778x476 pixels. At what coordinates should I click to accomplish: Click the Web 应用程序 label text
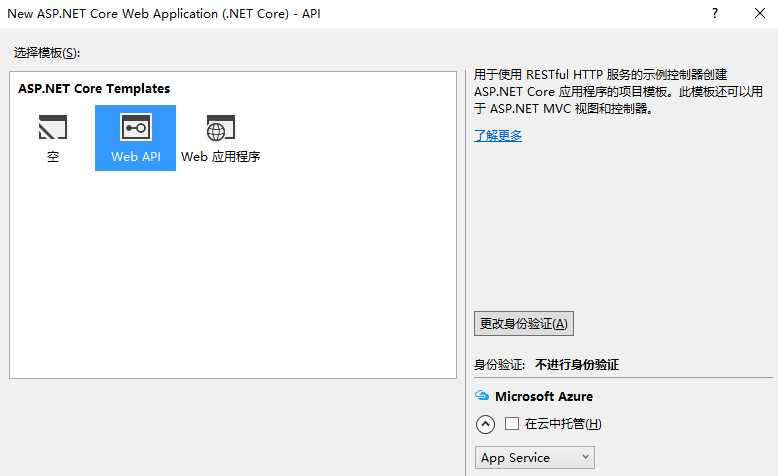(x=220, y=156)
